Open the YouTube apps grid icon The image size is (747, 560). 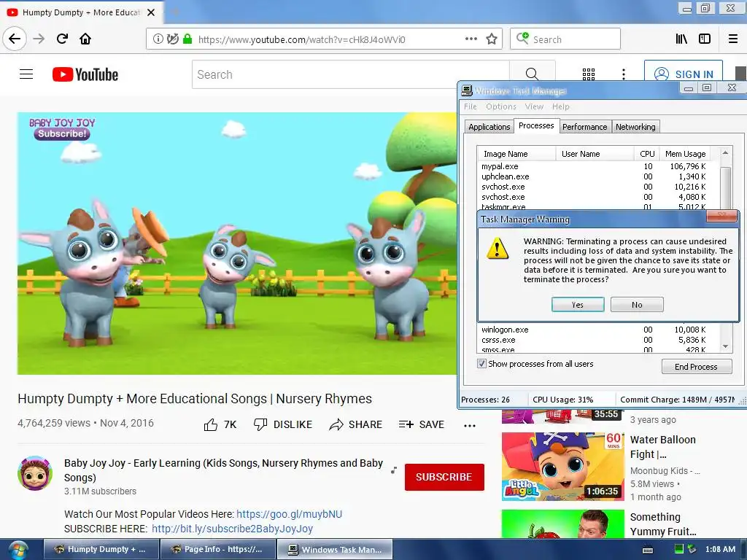(x=589, y=74)
